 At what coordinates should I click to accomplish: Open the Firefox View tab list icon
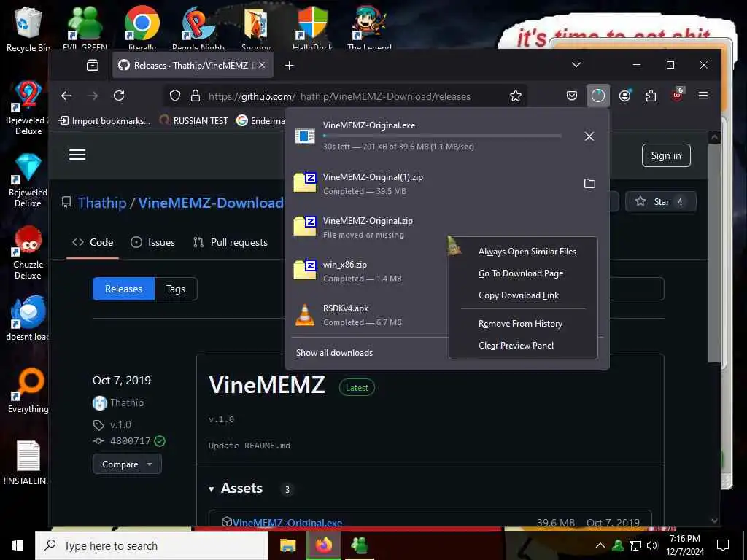[x=93, y=65]
